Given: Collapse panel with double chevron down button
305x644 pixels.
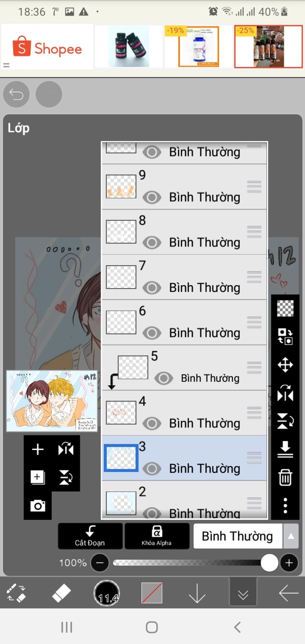Looking at the screenshot, I should pos(243,593).
